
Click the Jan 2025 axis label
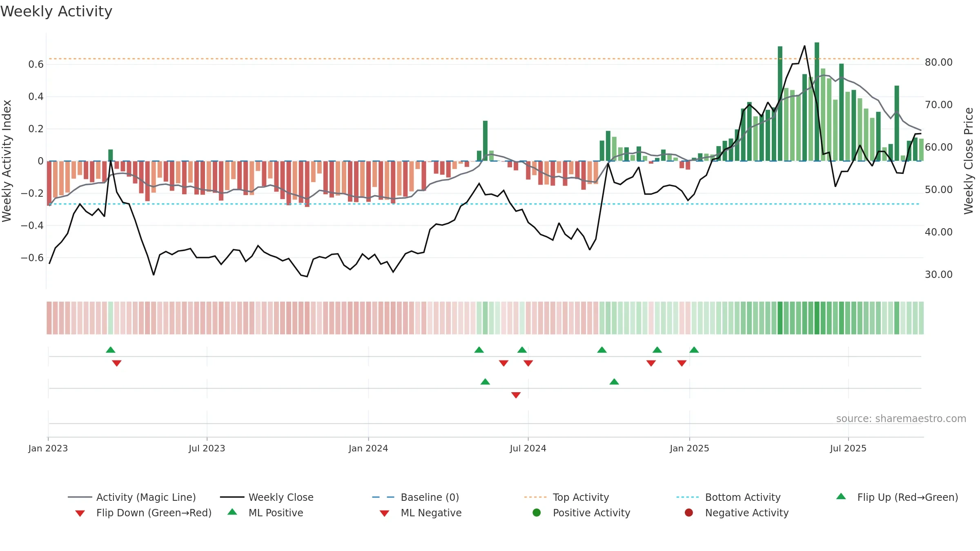click(690, 448)
